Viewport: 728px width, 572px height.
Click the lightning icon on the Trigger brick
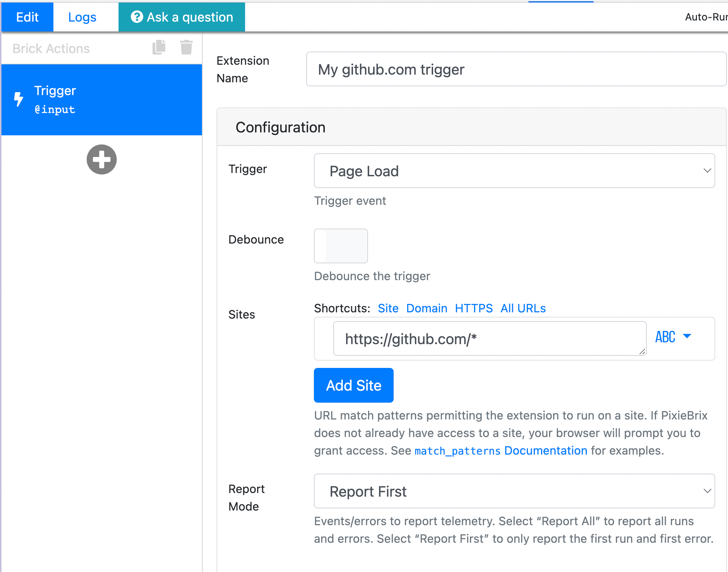[19, 99]
